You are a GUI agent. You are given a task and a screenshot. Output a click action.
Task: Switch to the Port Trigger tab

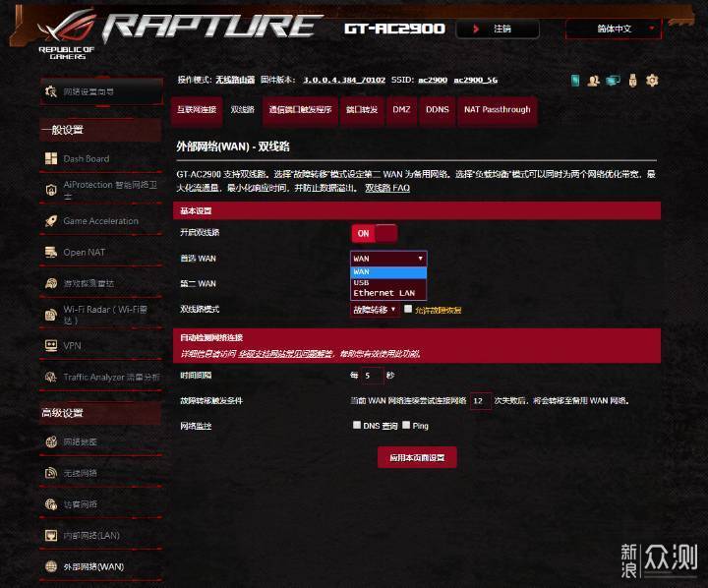(x=300, y=110)
